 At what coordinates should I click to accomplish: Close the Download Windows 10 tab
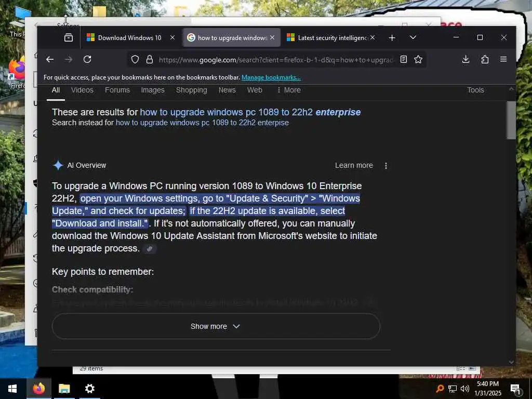(172, 37)
